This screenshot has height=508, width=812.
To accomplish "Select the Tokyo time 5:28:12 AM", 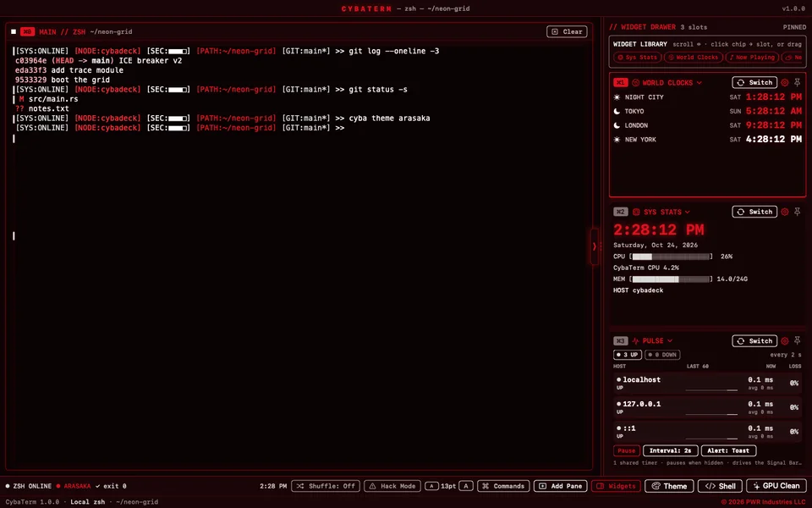I will [x=774, y=111].
